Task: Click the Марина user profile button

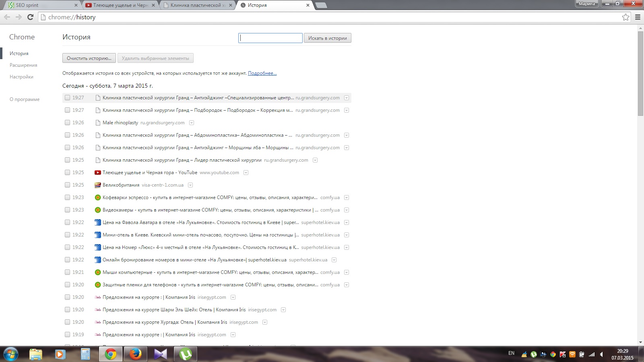Action: point(587,4)
